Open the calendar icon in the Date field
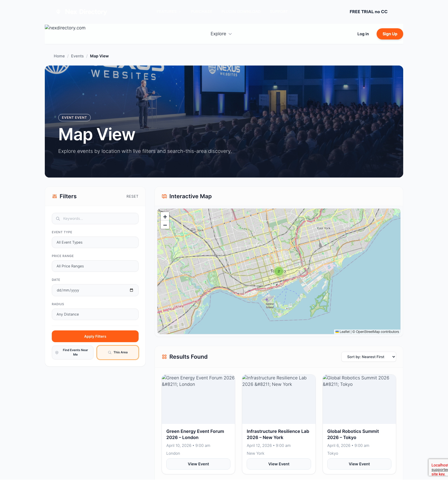The image size is (448, 504). (131, 290)
